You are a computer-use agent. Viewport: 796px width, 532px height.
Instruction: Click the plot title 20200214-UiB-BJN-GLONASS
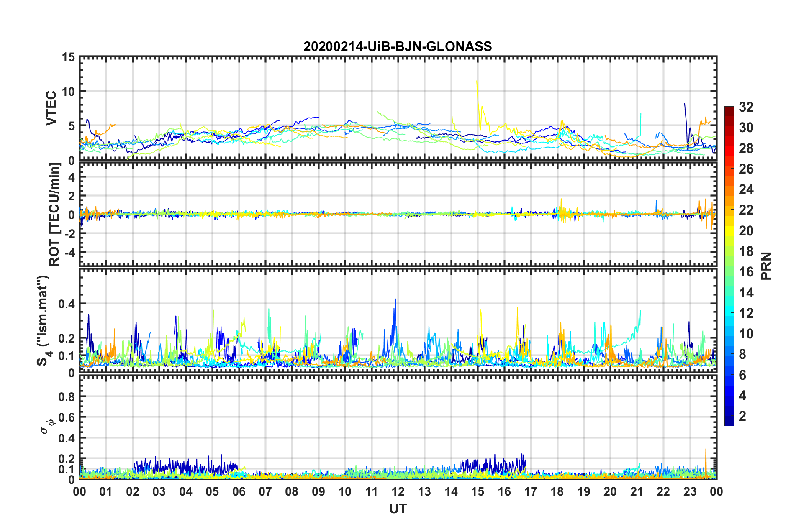coord(398,46)
